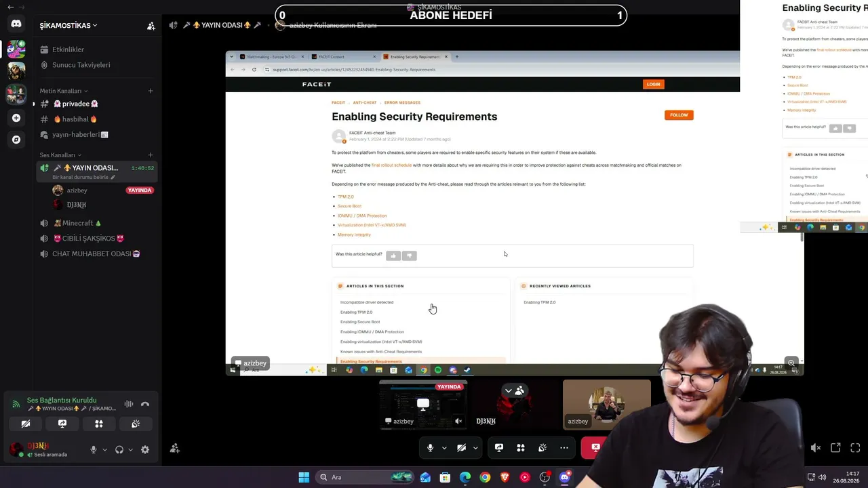Expand the ŞİKAMOSTİKAS server menu
The width and height of the screenshot is (868, 488).
(68, 26)
